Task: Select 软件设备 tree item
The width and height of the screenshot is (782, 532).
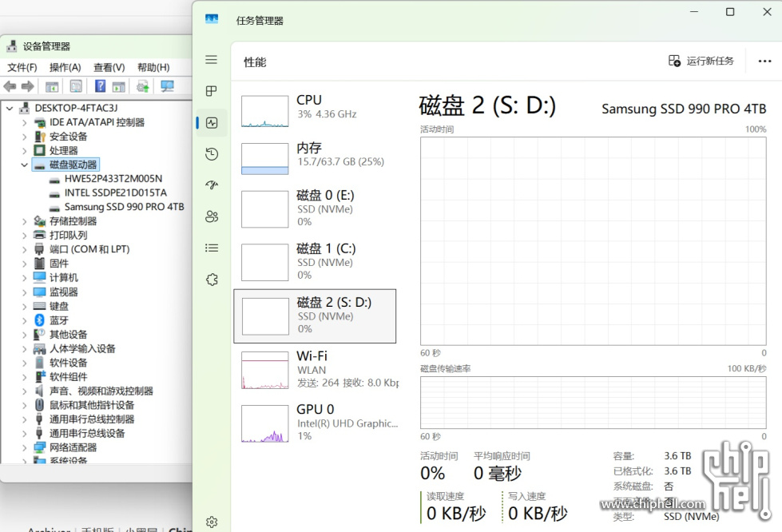Action: (x=69, y=363)
